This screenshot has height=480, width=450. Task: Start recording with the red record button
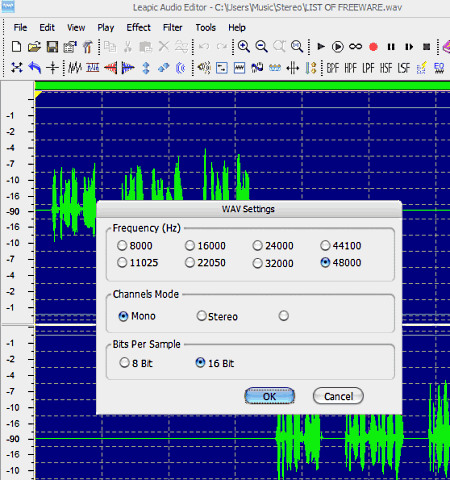click(x=373, y=47)
